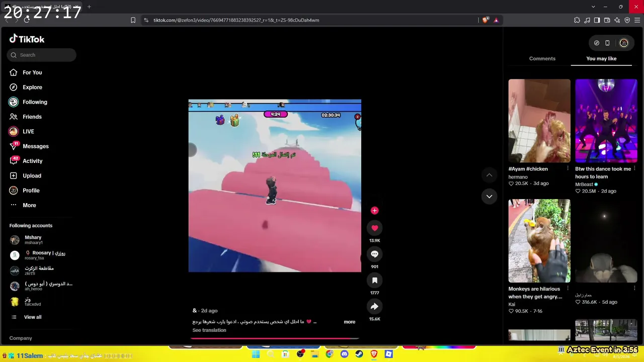Switch to the Comments tab
This screenshot has height=362, width=644.
(x=542, y=59)
